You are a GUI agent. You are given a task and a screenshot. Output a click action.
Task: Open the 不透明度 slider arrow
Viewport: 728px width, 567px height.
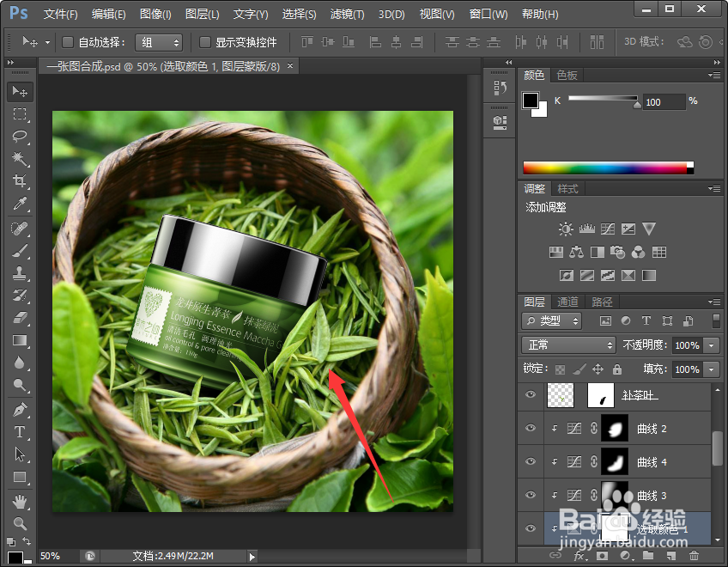tap(712, 345)
